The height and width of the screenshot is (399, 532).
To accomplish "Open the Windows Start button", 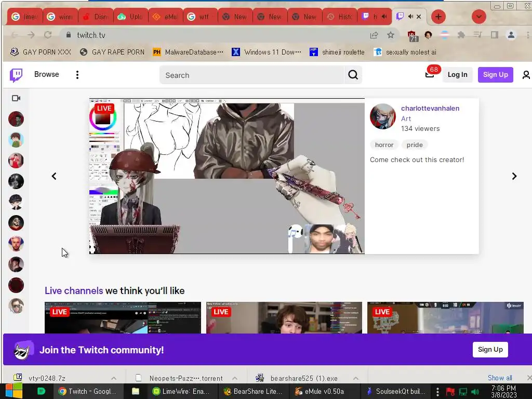I will pyautogui.click(x=14, y=391).
